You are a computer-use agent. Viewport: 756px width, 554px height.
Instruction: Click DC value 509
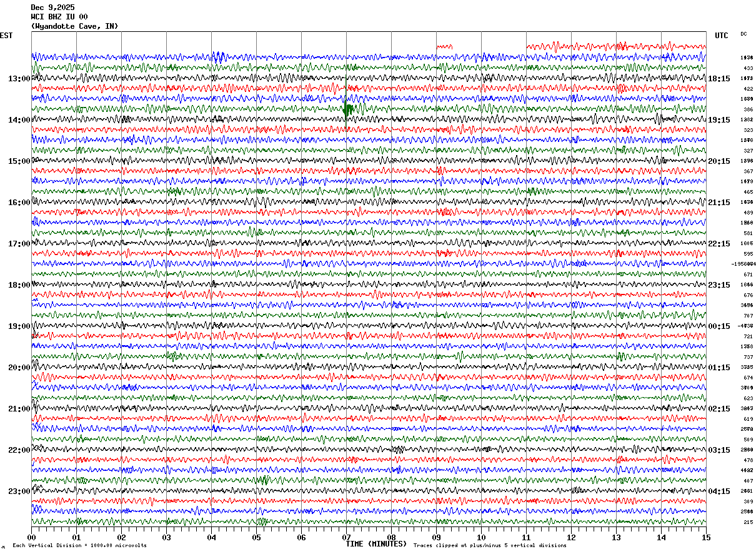(748, 440)
